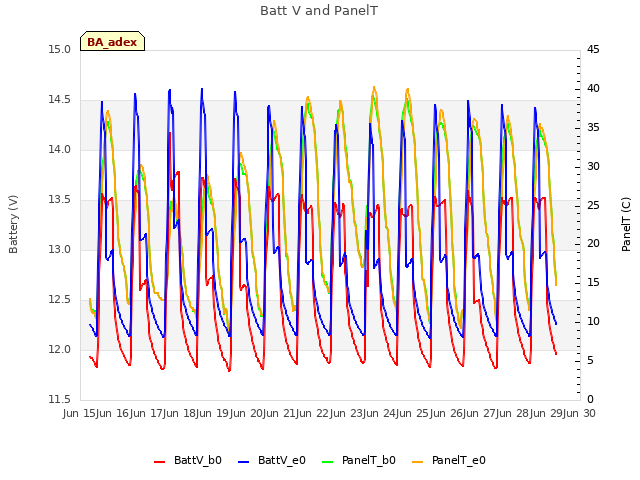The width and height of the screenshot is (640, 480).
Task: Click the green PanelT_b0 legend swatch
Action: pyautogui.click(x=327, y=461)
